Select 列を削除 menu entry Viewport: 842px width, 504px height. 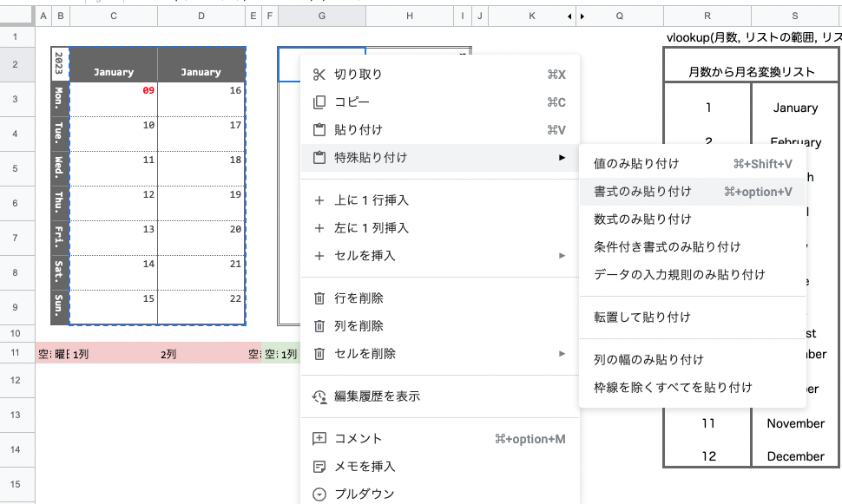click(x=440, y=326)
